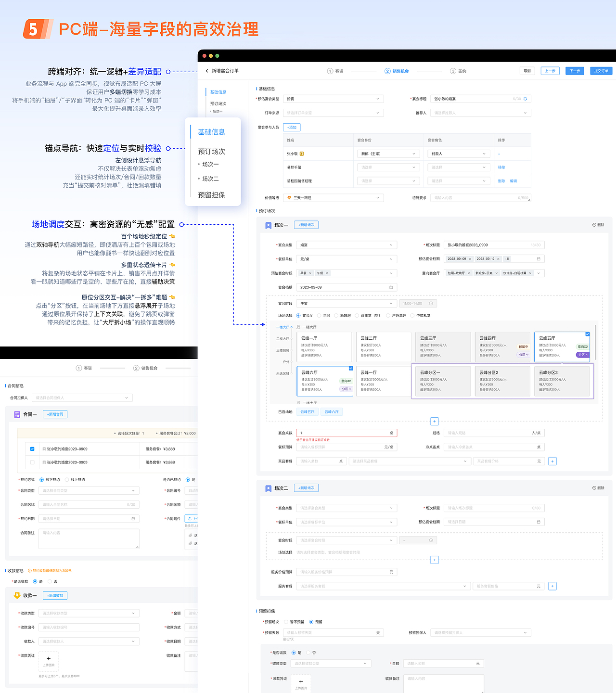Open the 价值等级 三天一跟进 dropdown
The image size is (616, 693).
333,198
